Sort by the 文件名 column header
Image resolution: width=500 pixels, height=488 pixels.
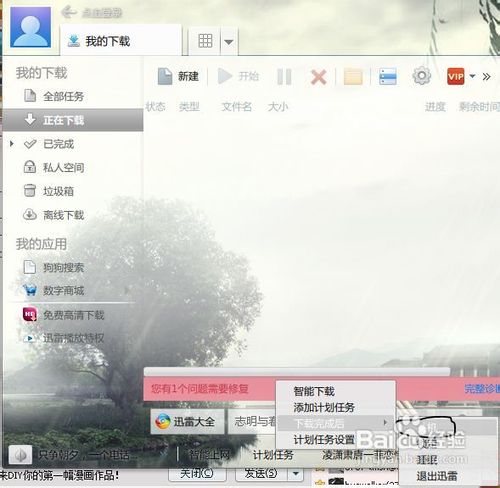pyautogui.click(x=237, y=107)
